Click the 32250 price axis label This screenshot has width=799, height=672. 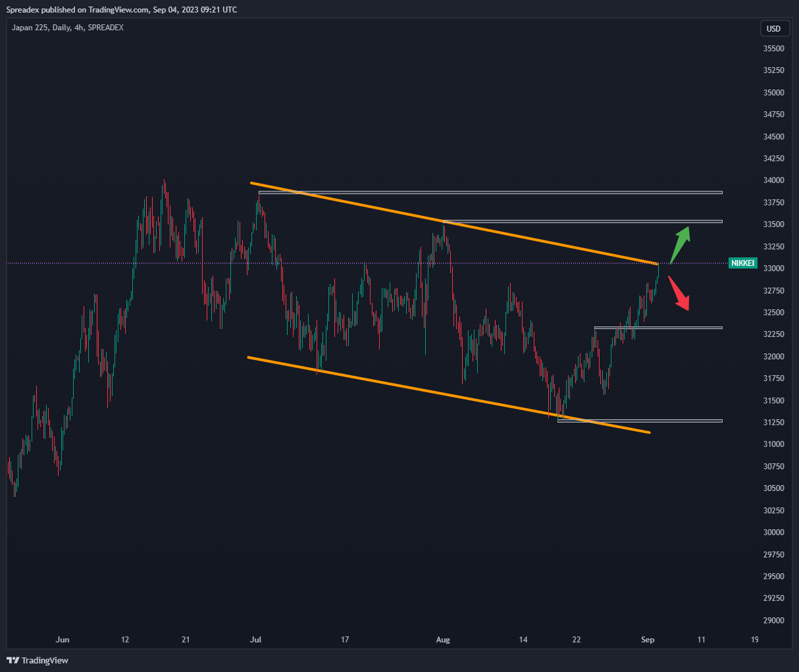pos(773,334)
